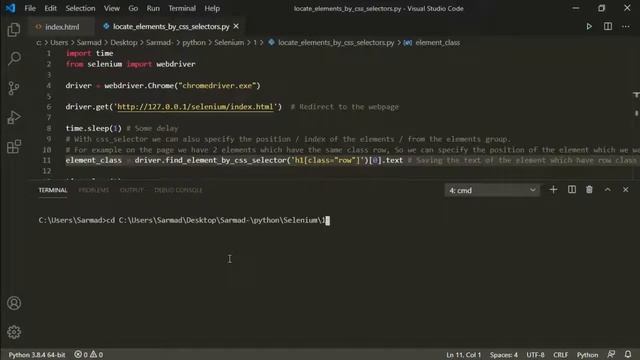Click line number 11 in the gutter
The width and height of the screenshot is (640, 360).
(47, 160)
